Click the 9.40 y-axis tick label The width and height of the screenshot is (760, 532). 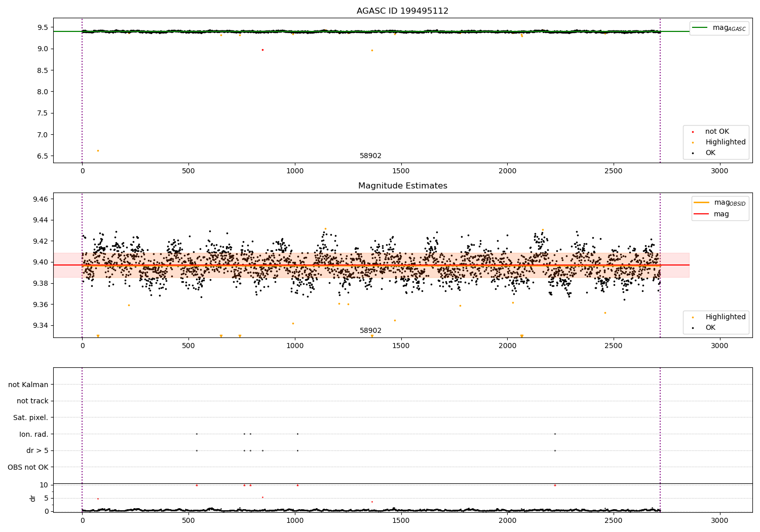point(41,262)
